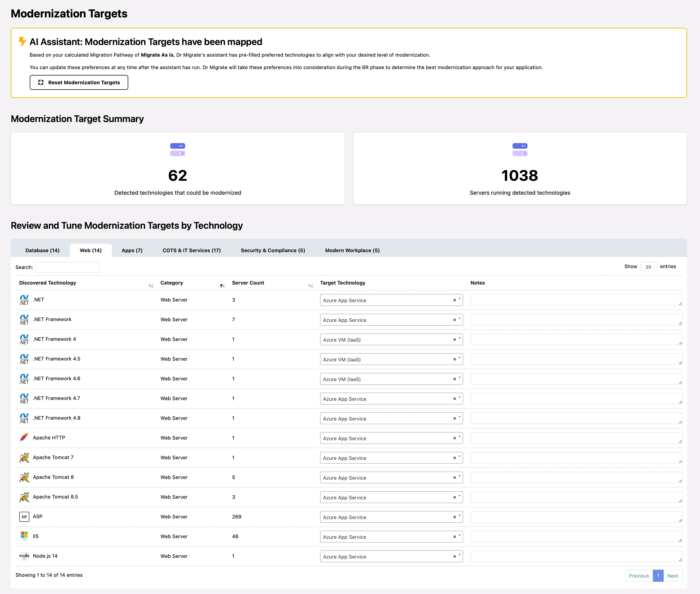Viewport: 700px width, 594px height.
Task: Click the Show entries count field
Action: (x=648, y=267)
